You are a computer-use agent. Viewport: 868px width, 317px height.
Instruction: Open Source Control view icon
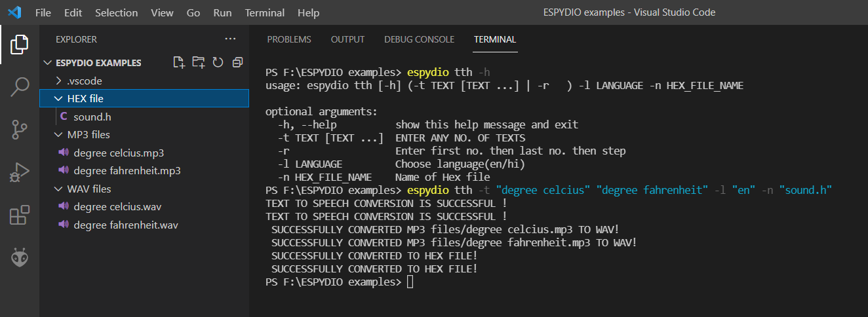[x=20, y=130]
